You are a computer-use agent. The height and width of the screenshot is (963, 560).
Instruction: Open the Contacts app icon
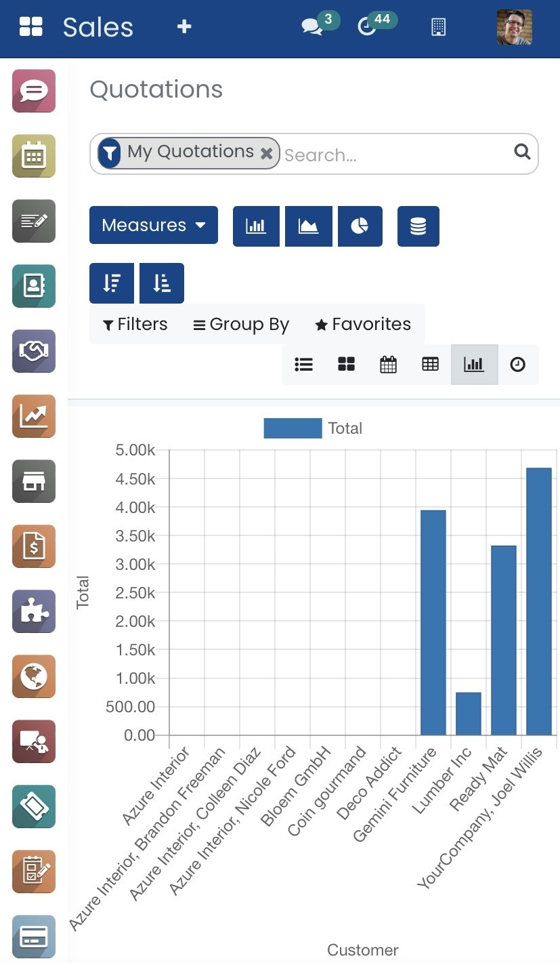[x=34, y=286]
